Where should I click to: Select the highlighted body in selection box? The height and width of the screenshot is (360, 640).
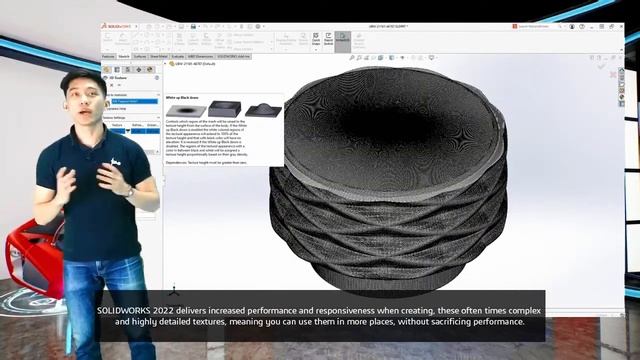point(134,101)
